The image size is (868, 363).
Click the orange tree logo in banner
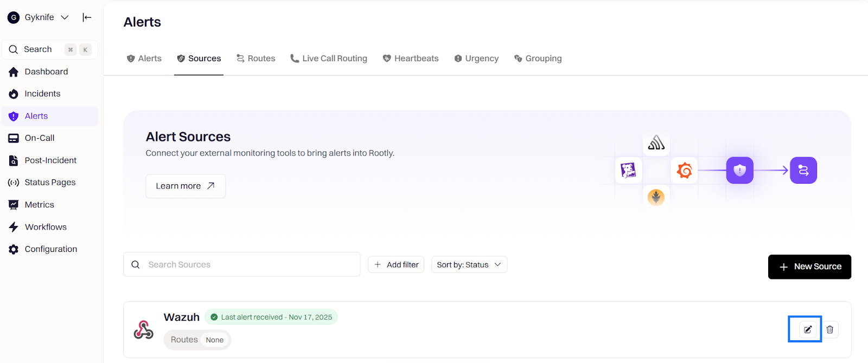tap(656, 197)
